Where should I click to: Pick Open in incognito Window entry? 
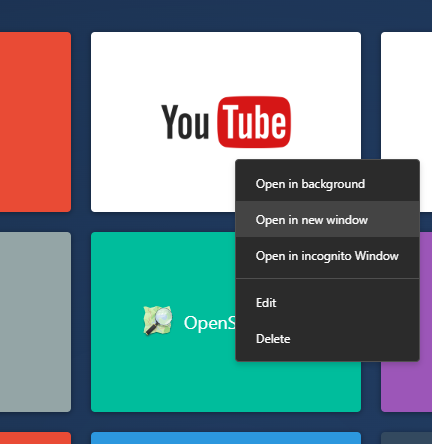click(327, 256)
